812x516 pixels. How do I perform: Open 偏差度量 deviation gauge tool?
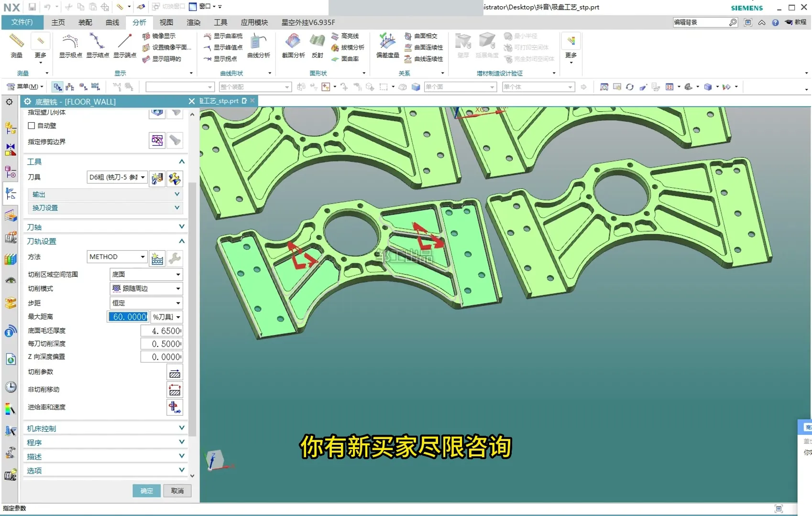click(387, 45)
